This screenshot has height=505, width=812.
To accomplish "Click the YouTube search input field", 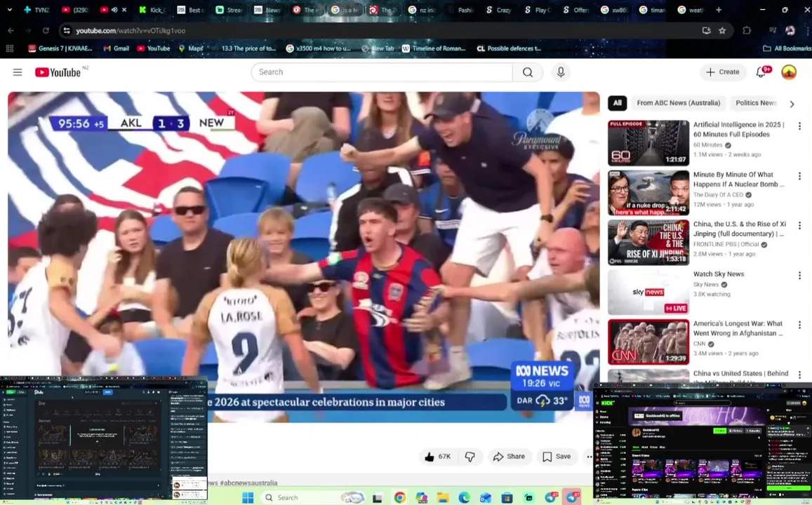I will [x=382, y=72].
